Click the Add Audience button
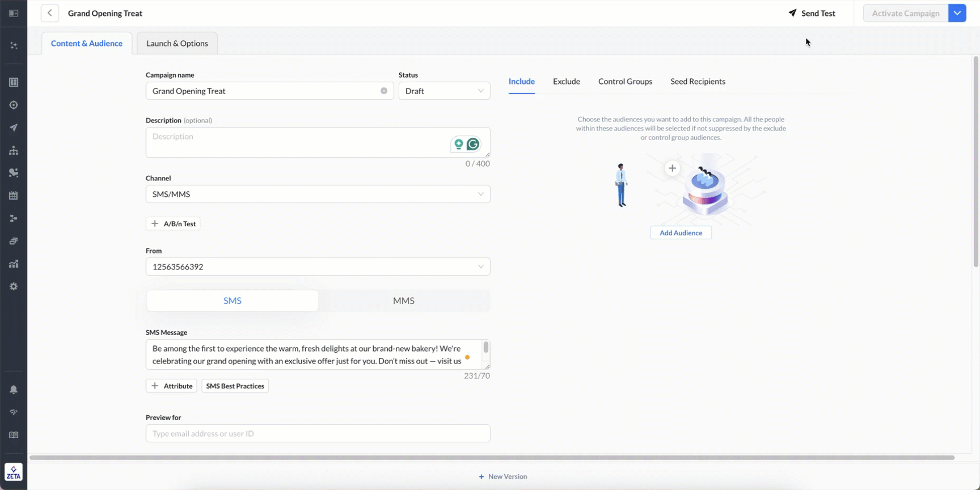Viewport: 980px width, 490px height. coord(681,233)
